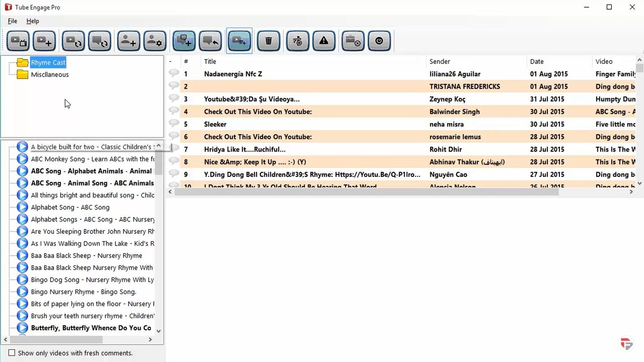The image size is (644, 362).
Task: Click the add user account icon
Action: pyautogui.click(x=128, y=41)
